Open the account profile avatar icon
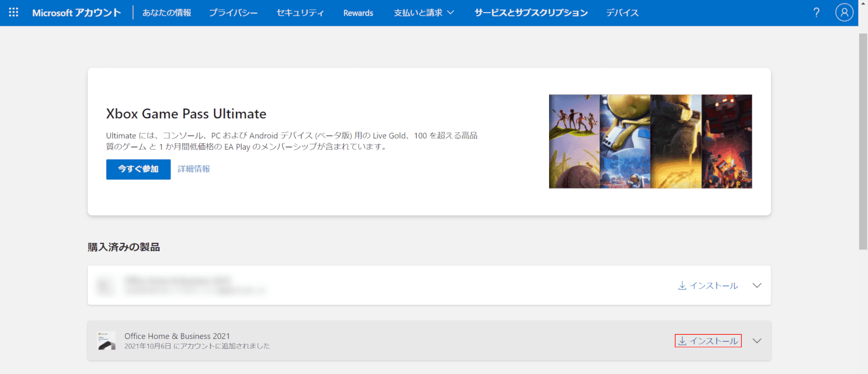The width and height of the screenshot is (868, 374). point(844,13)
